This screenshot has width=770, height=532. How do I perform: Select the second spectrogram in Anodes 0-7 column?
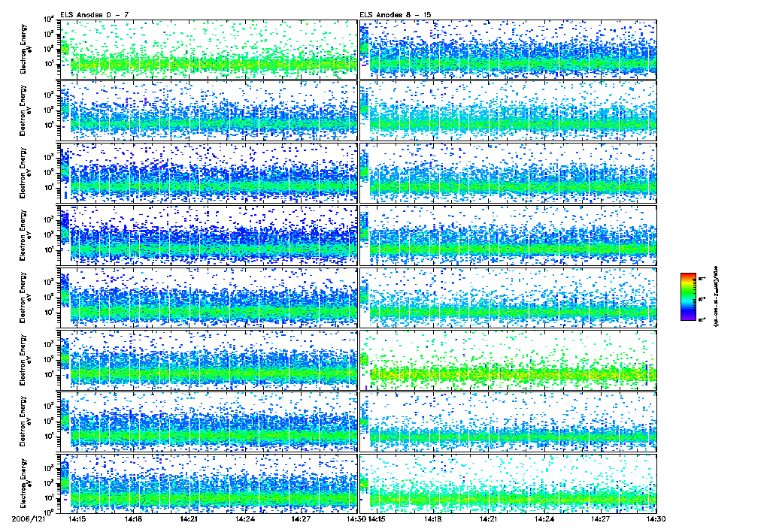[208, 111]
